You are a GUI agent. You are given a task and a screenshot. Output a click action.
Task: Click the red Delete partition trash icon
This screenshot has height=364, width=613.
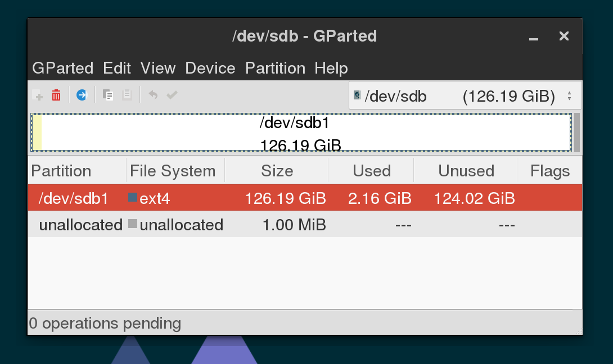(56, 95)
